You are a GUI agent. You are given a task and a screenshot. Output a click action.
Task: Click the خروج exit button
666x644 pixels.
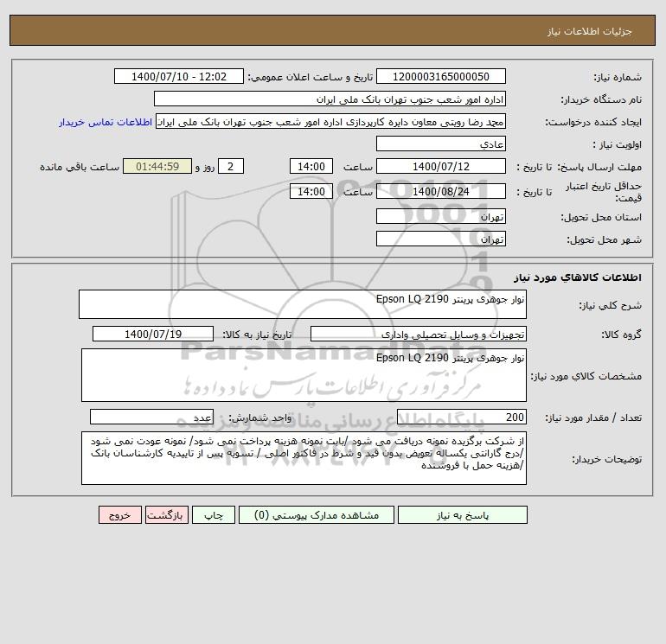(x=119, y=515)
